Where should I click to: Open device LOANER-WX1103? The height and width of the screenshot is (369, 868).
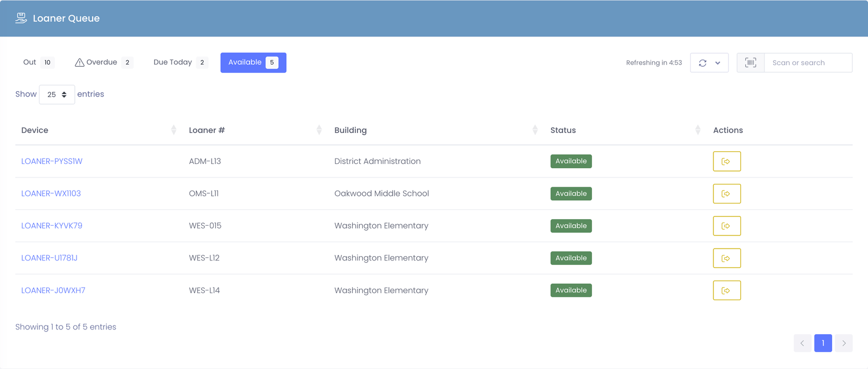[x=51, y=193]
